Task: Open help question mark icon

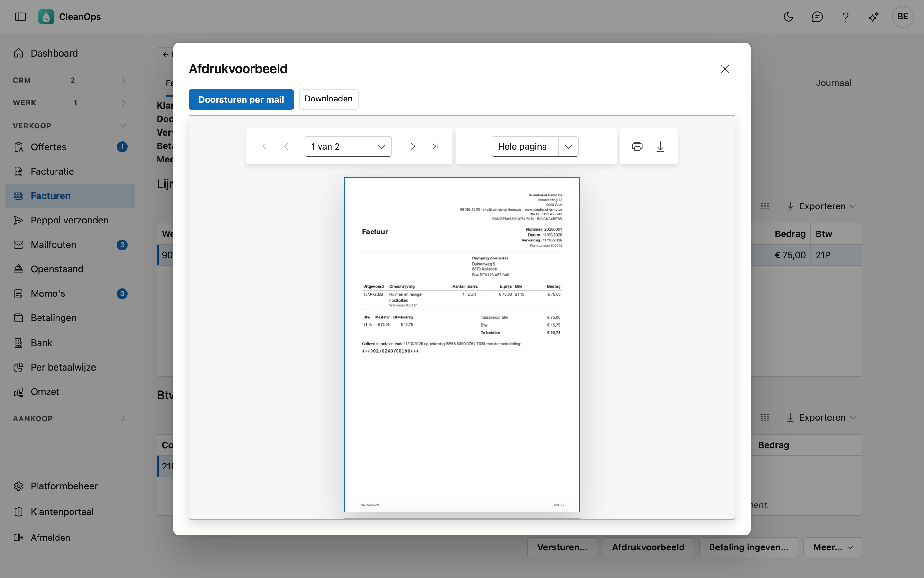Action: click(x=845, y=17)
